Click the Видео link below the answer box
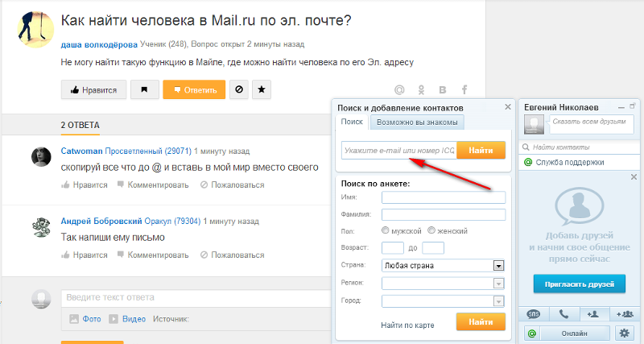 134,318
